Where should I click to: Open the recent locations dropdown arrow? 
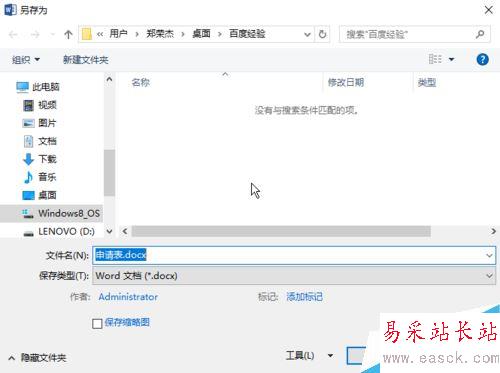tap(52, 34)
